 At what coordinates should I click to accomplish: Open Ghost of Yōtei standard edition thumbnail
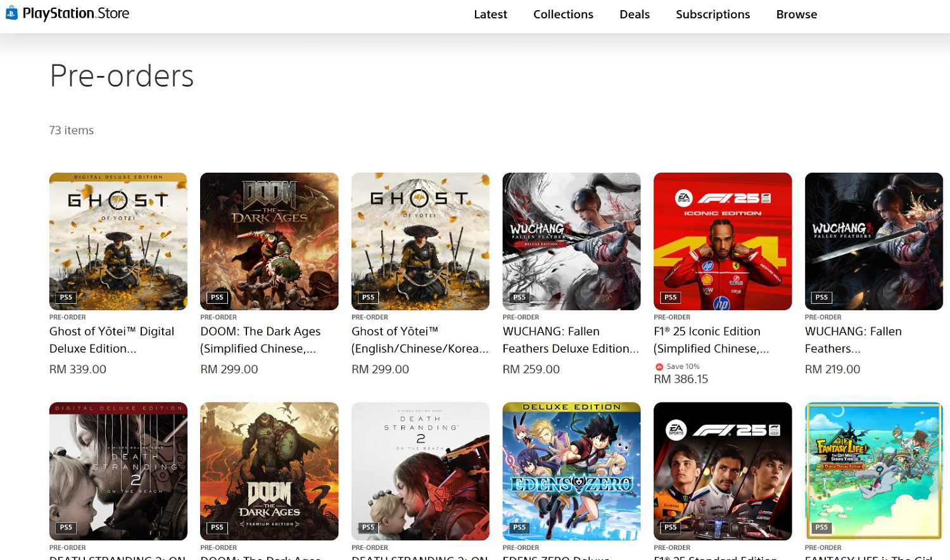[421, 241]
